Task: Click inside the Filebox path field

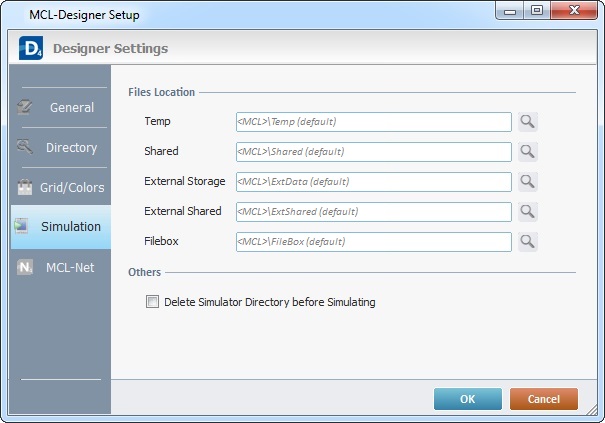Action: tap(373, 242)
